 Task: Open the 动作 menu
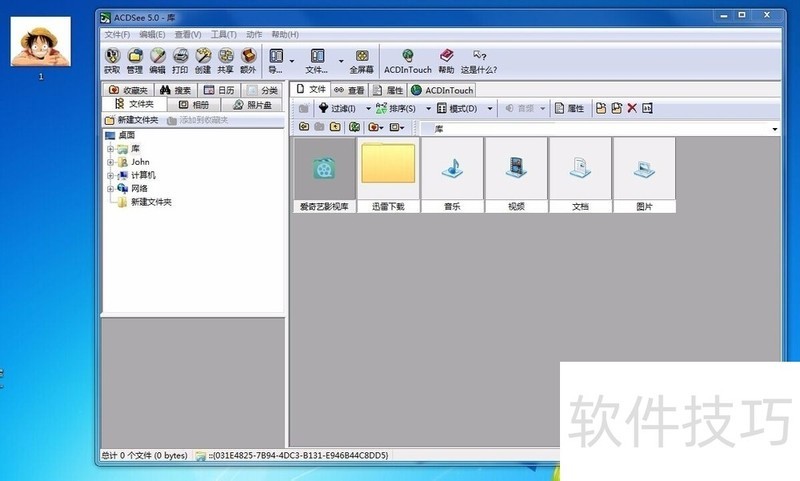coord(254,34)
